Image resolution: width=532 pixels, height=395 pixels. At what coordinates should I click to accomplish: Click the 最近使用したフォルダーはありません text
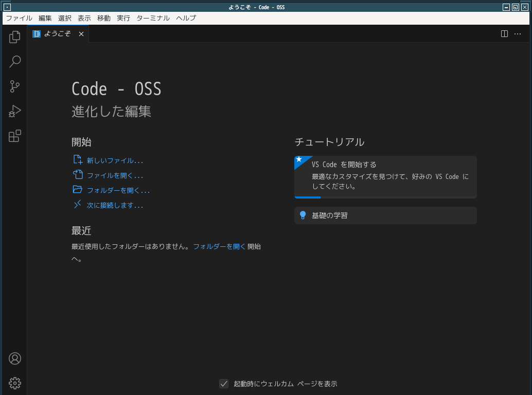click(131, 246)
